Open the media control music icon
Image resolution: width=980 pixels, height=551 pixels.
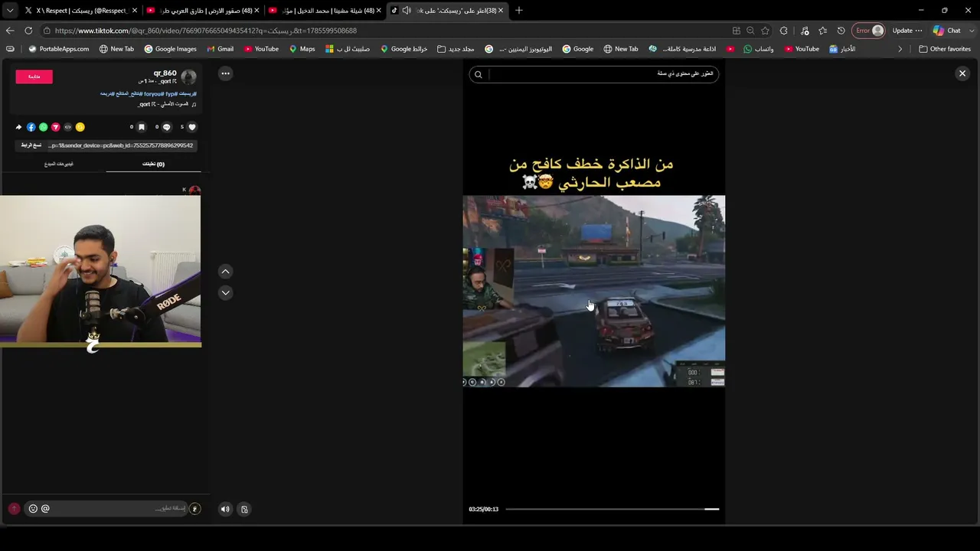[803, 31]
